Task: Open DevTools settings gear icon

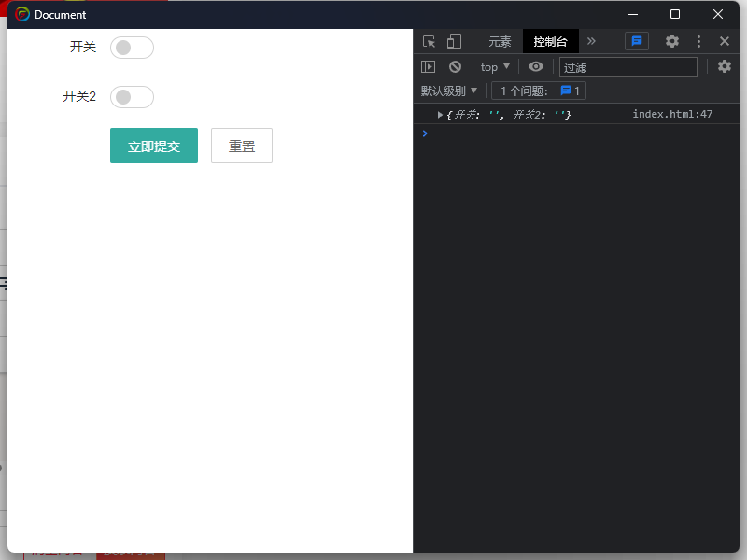Action: (671, 41)
